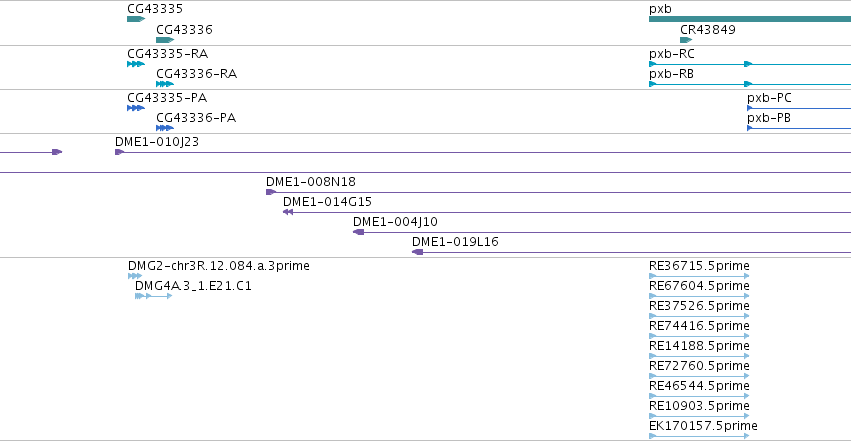851x441 pixels.
Task: Click the DME1-019L16 clone end marker
Action: click(x=417, y=252)
